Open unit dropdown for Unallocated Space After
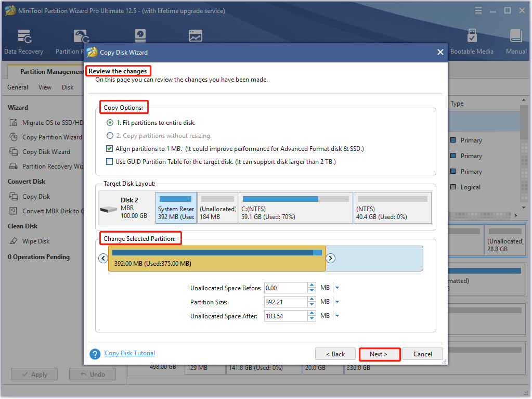 (338, 316)
